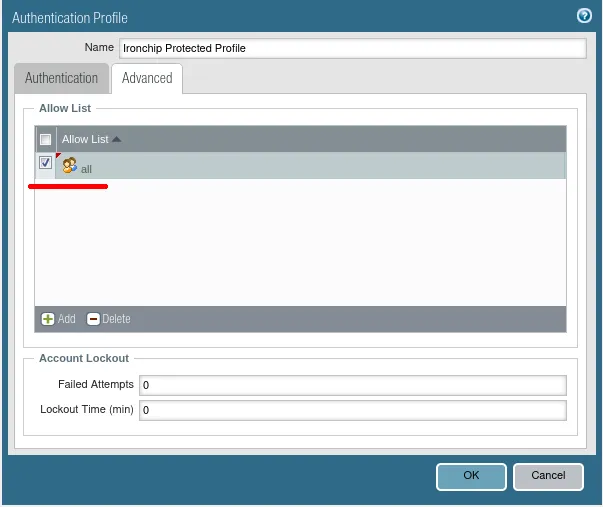
Task: Uncheck the checkbox for the all entry
Action: [45, 163]
